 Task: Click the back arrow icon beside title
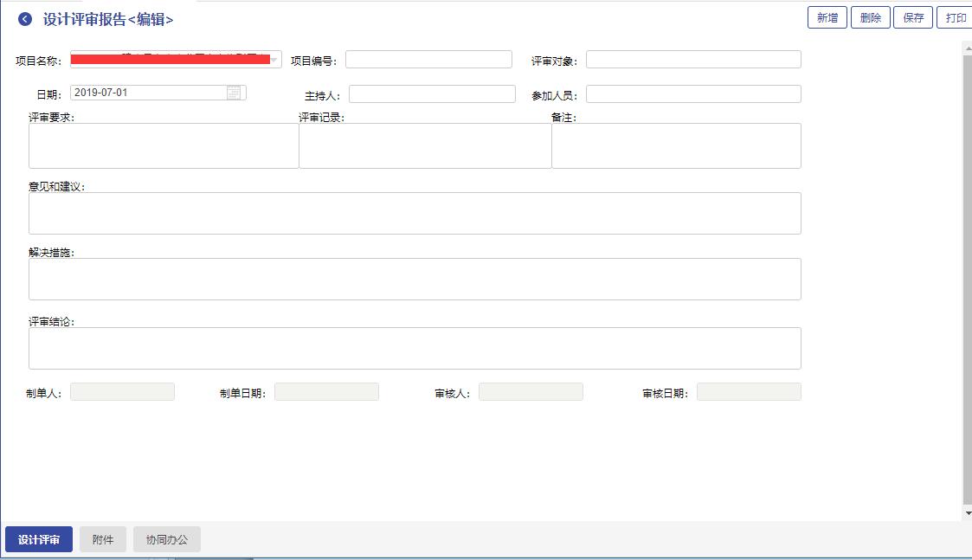25,19
